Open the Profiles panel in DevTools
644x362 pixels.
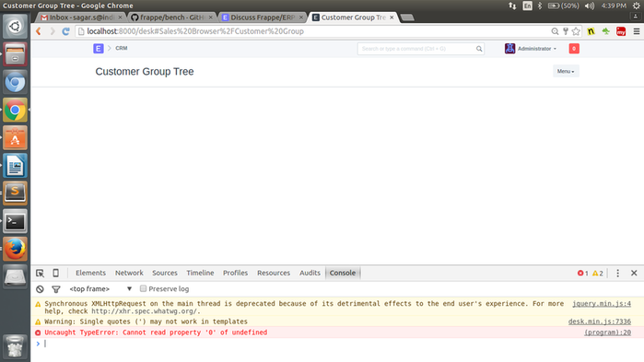235,273
